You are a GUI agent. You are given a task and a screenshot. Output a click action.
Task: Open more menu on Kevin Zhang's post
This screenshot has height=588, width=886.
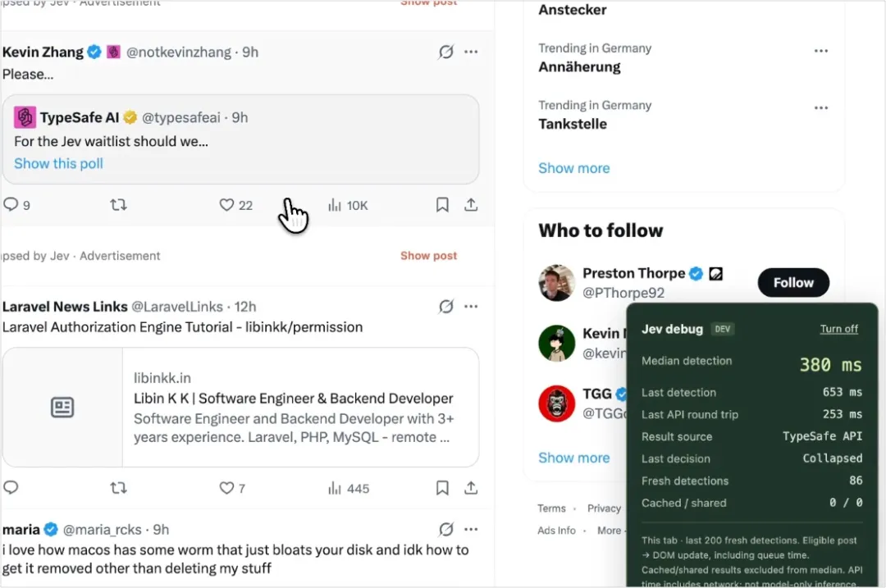(x=471, y=52)
